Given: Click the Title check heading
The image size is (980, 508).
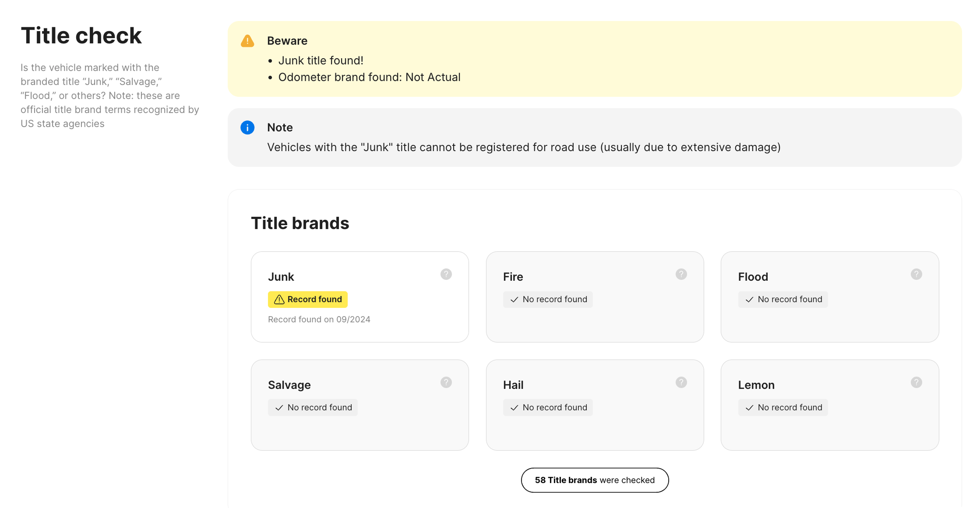Looking at the screenshot, I should pos(81,35).
